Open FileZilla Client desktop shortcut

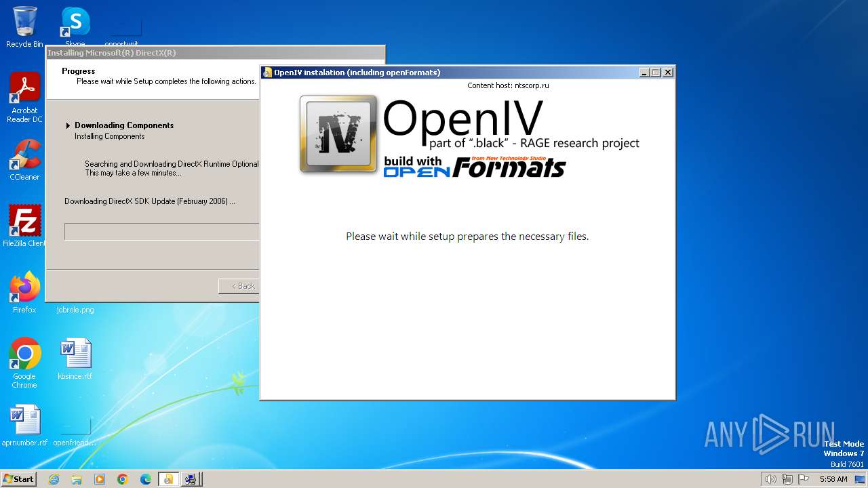click(24, 226)
